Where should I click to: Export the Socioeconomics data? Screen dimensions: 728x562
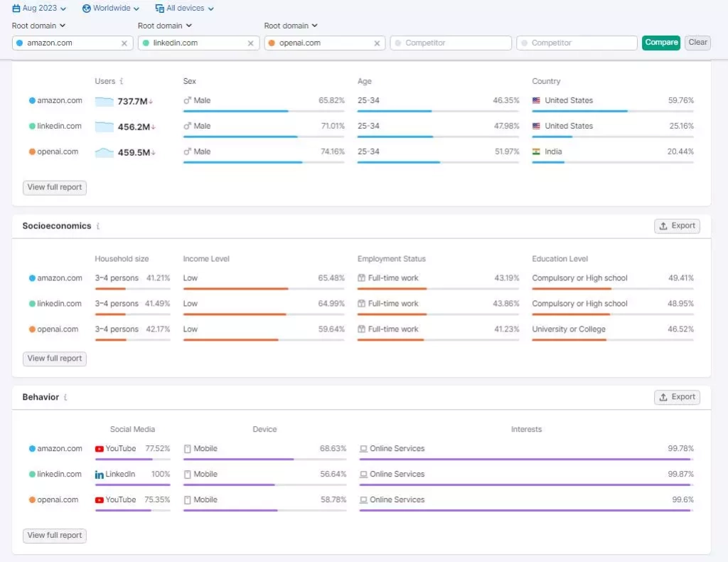coord(677,226)
